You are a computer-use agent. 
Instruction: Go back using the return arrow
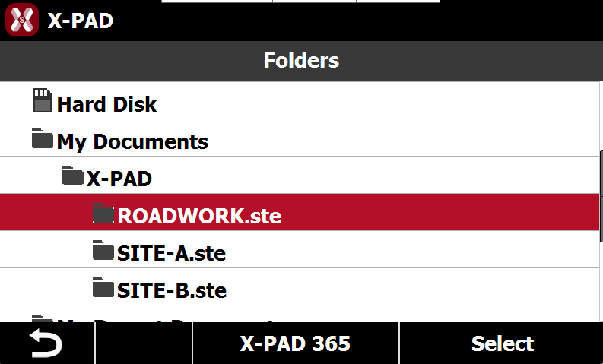[x=46, y=343]
